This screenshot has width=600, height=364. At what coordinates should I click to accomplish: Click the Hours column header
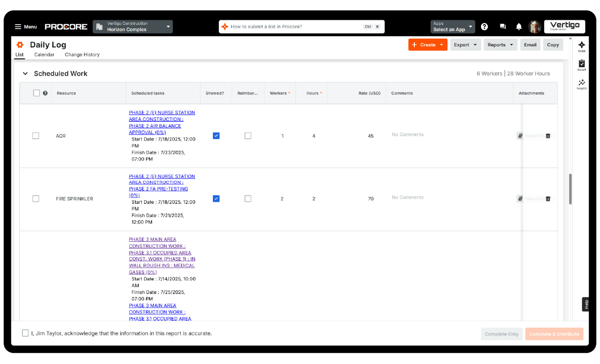[312, 93]
